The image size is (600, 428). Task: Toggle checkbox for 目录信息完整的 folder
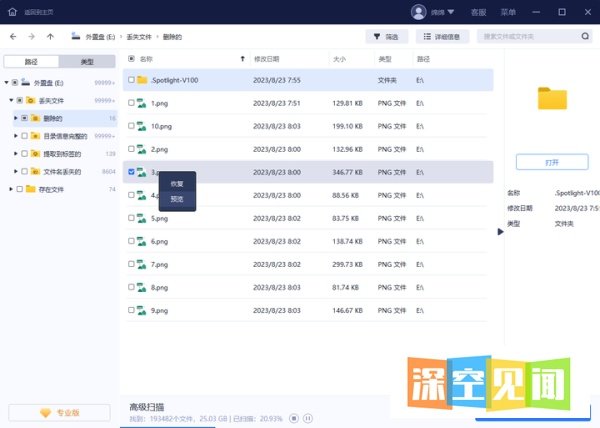click(24, 136)
